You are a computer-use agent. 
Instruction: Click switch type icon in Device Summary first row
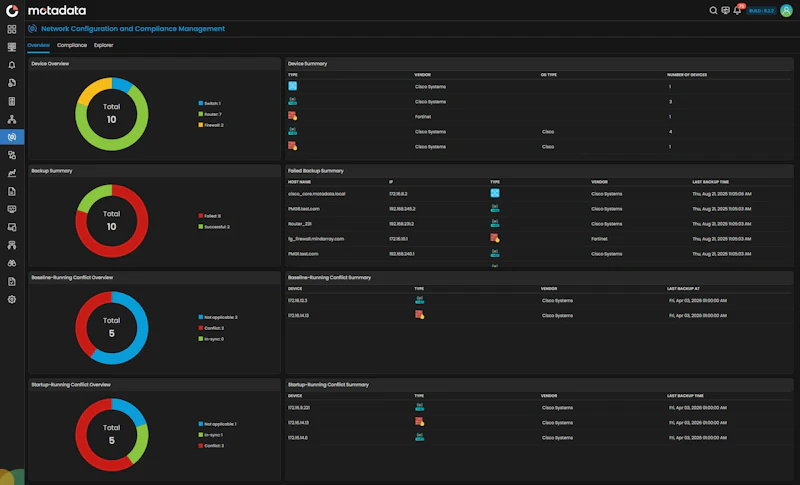pyautogui.click(x=292, y=86)
